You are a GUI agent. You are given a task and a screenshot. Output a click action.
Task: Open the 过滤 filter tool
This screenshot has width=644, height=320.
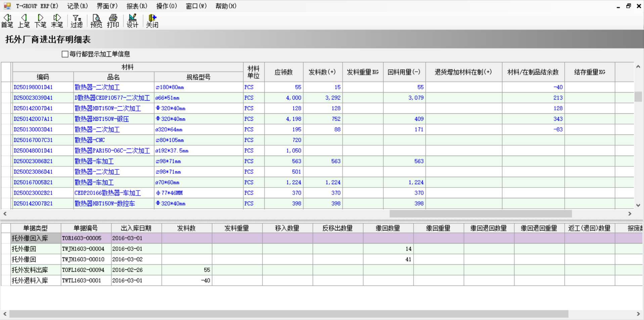coord(77,21)
